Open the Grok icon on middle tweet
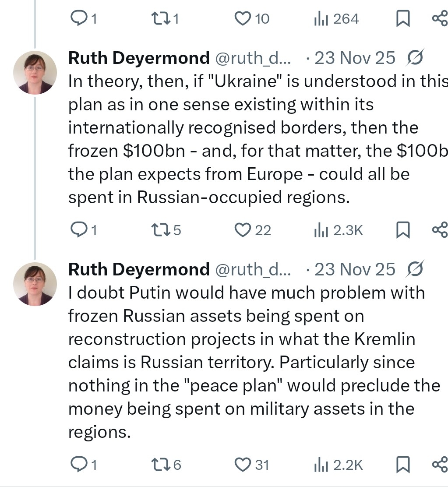The image size is (448, 490). (414, 58)
